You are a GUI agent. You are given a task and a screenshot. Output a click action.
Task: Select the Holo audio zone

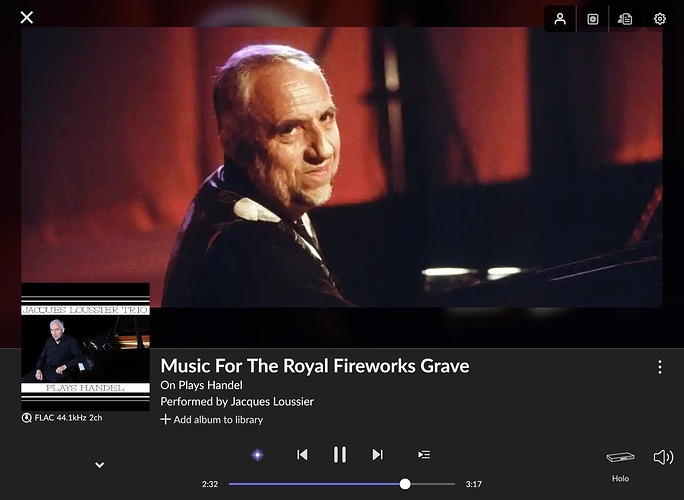click(x=620, y=466)
